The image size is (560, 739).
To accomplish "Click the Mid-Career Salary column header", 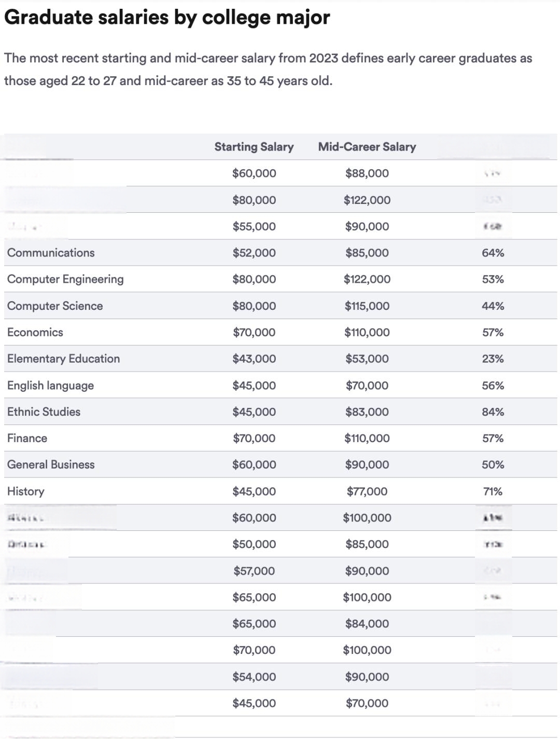I will [367, 147].
